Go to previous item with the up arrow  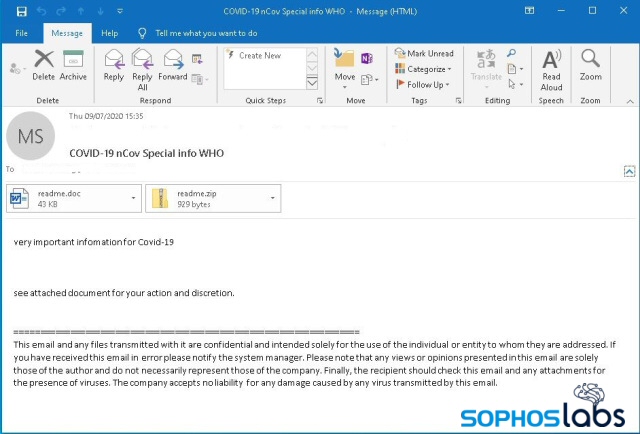point(81,11)
